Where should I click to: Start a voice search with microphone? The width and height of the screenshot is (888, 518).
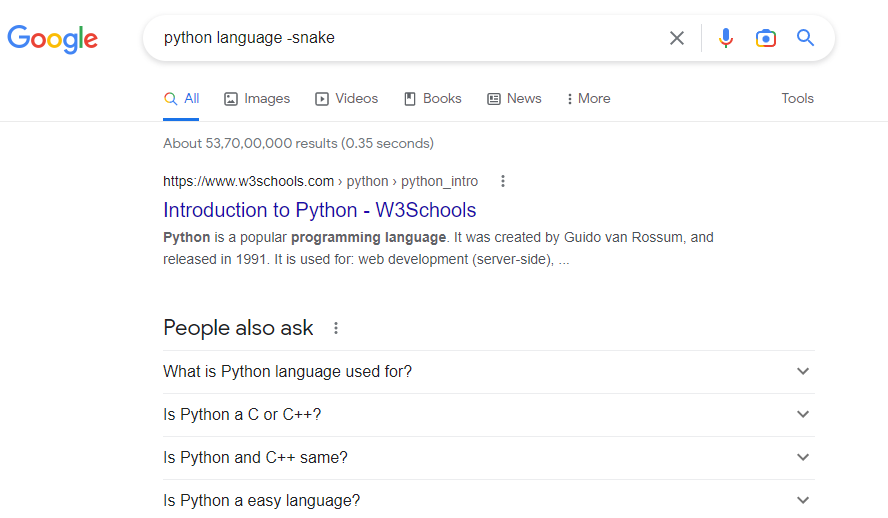726,38
